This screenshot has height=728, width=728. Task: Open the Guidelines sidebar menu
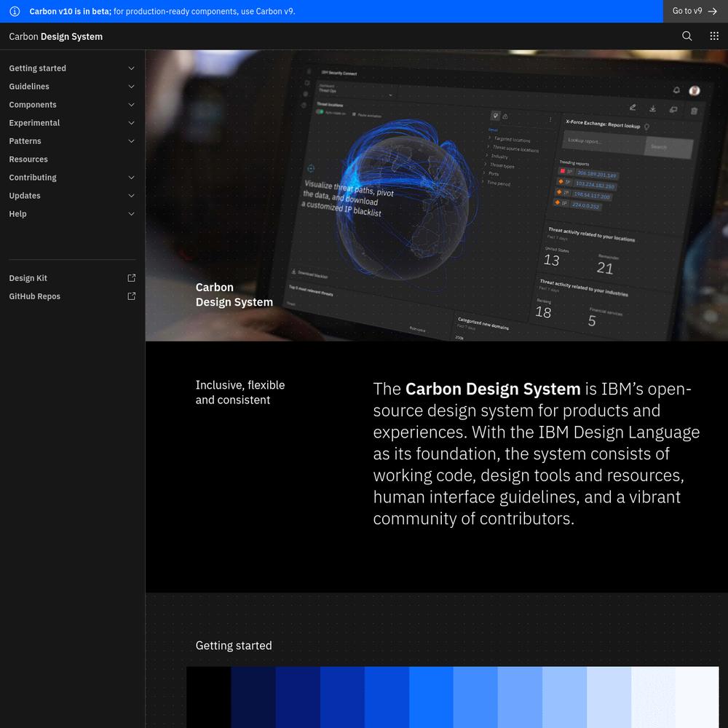tap(72, 87)
